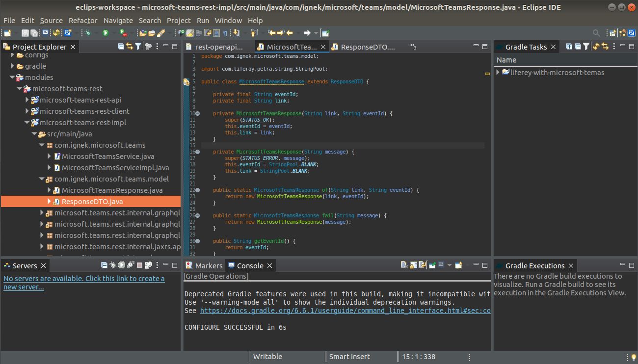This screenshot has width=638, height=364.
Task: Collapse all in Project Explorer
Action: pyautogui.click(x=121, y=46)
